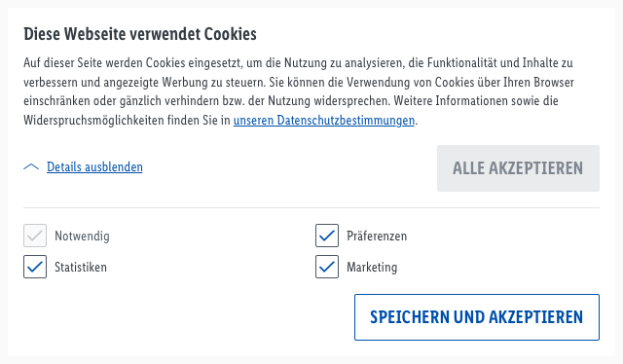Click the horizontal divider below Details ausblenden
Viewport: 623px width, 364px height.
pyautogui.click(x=311, y=207)
